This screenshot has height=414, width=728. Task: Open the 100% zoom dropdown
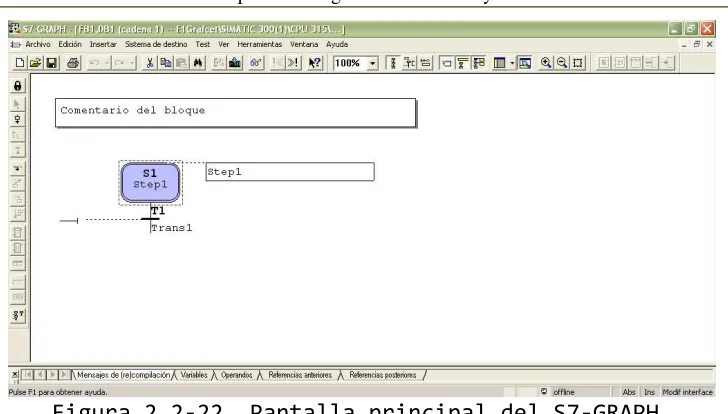pos(372,63)
